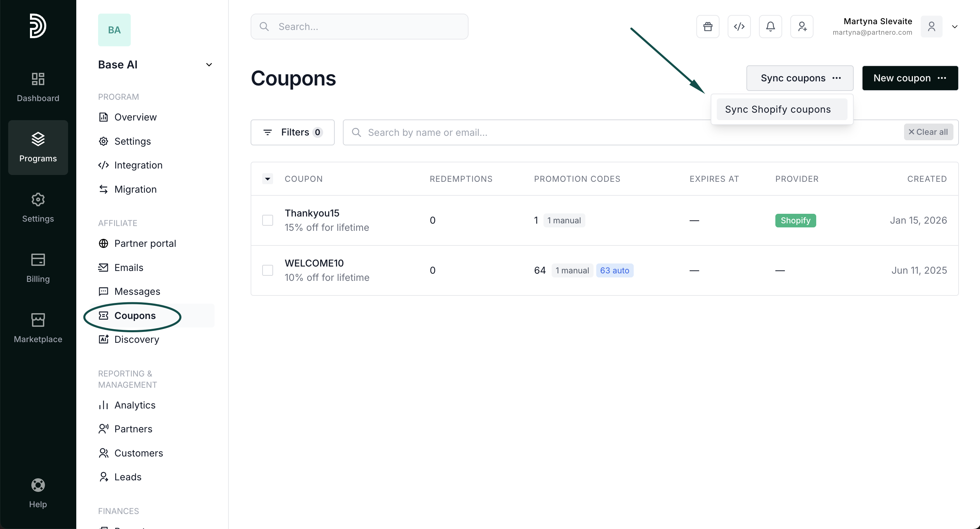Image resolution: width=980 pixels, height=529 pixels.
Task: Select the Thankyou15 coupon checkbox
Action: [x=267, y=220]
